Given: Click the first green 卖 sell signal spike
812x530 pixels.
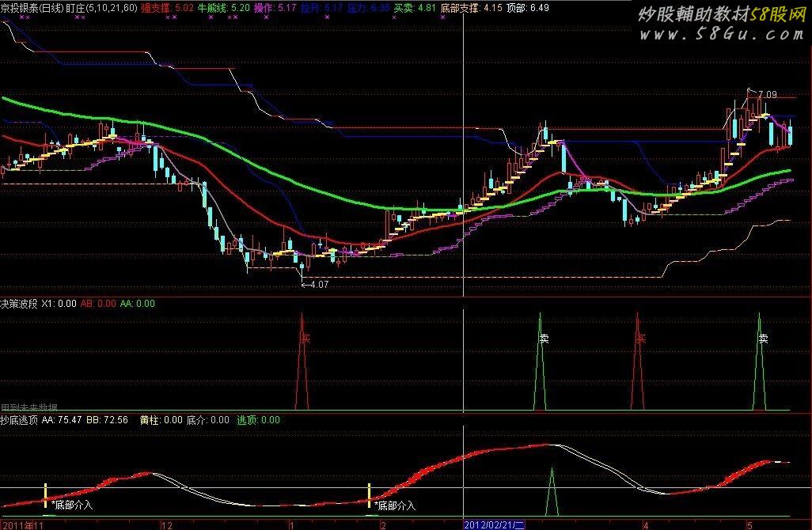Looking at the screenshot, I should (x=543, y=339).
